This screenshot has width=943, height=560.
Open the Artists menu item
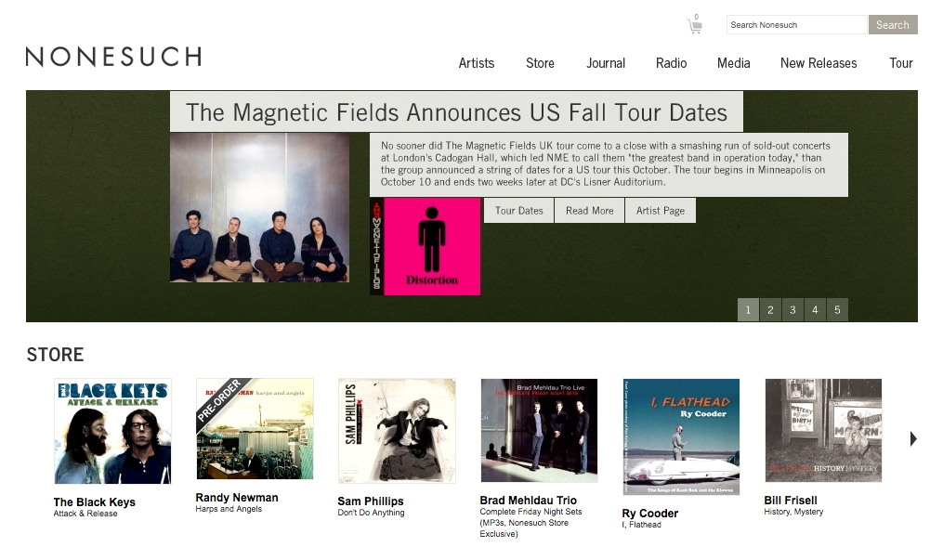[476, 63]
